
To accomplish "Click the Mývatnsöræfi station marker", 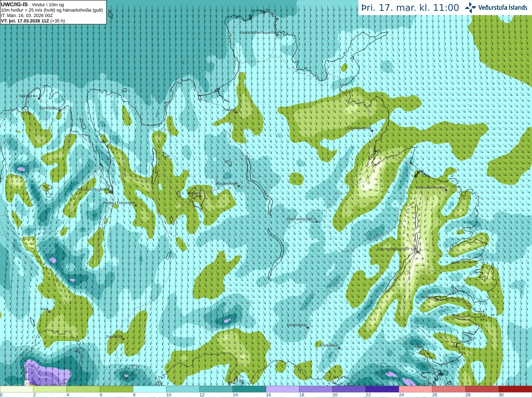I will [x=239, y=186].
